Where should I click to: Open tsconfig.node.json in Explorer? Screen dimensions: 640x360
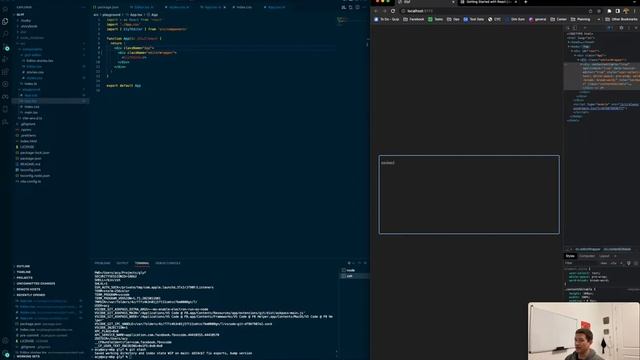35,176
